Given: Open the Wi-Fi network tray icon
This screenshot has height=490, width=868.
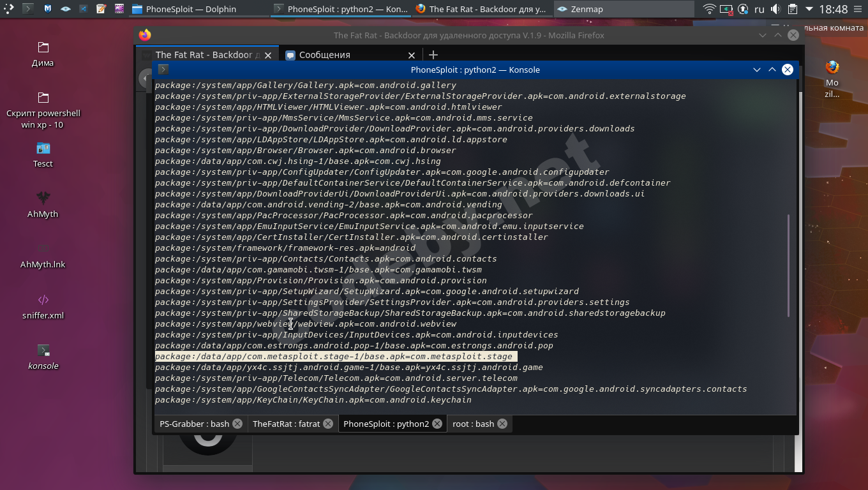Looking at the screenshot, I should [x=710, y=9].
